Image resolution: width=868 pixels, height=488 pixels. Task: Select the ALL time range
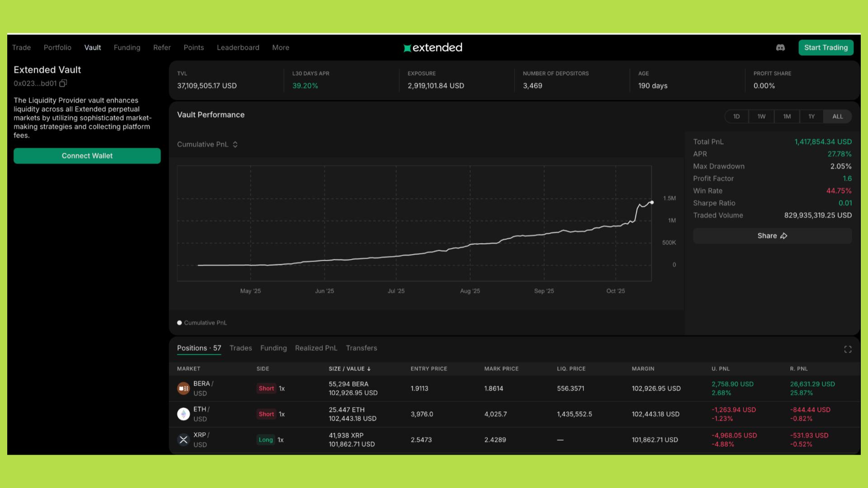coord(837,117)
